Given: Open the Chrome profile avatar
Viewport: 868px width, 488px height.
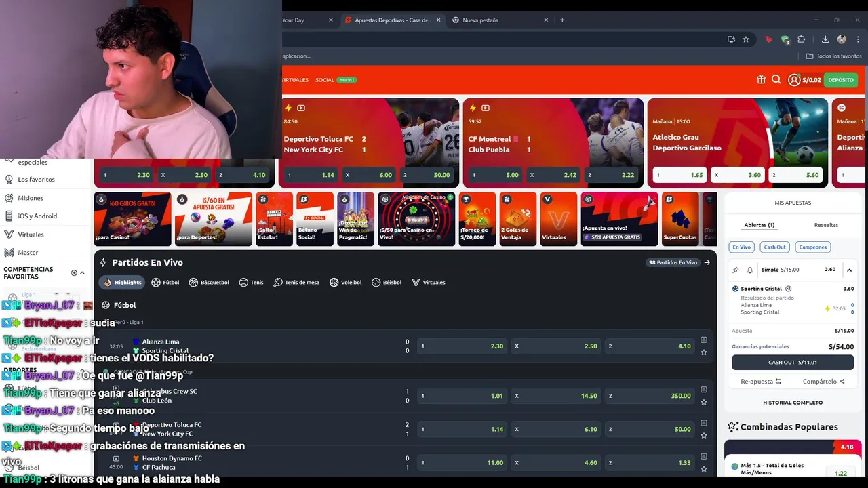Looking at the screenshot, I should pos(842,39).
